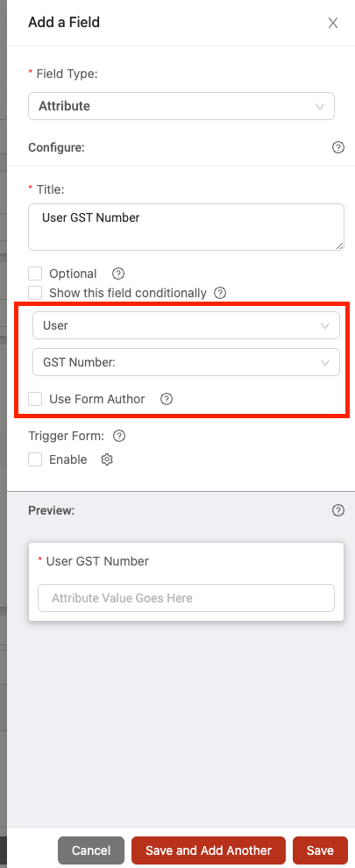Click help icon next to Optional
Viewport: 355px width, 868px height.
118,274
